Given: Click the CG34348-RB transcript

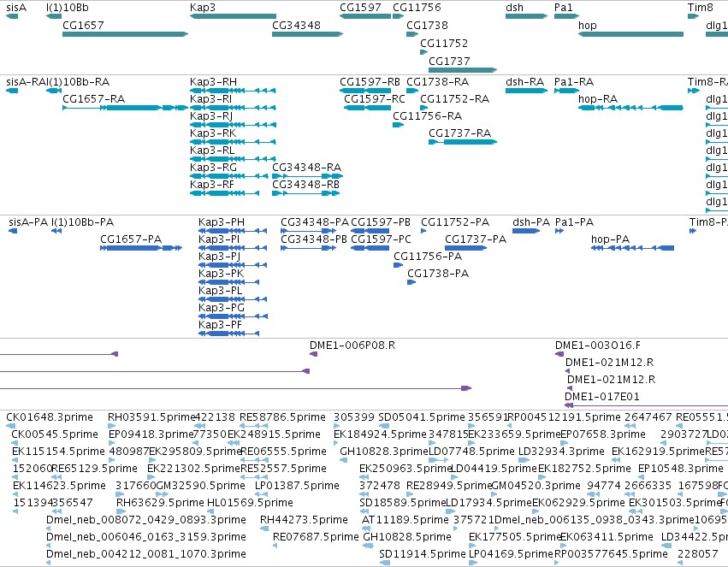Looking at the screenshot, I should [x=305, y=193].
